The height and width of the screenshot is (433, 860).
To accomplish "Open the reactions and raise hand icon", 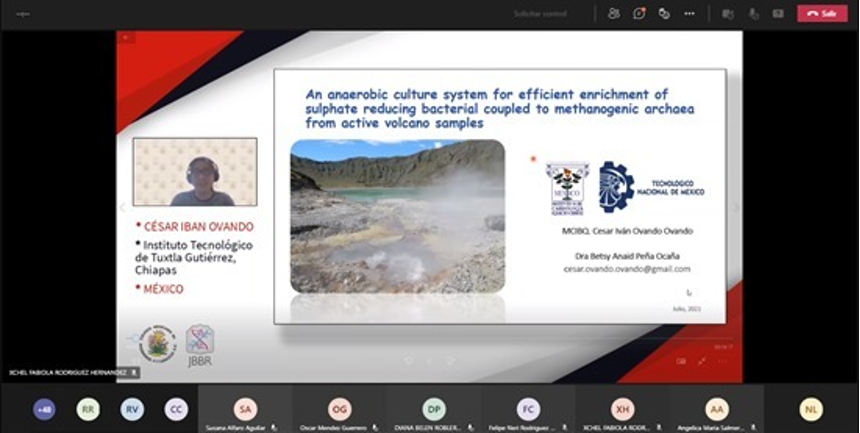I will (664, 14).
